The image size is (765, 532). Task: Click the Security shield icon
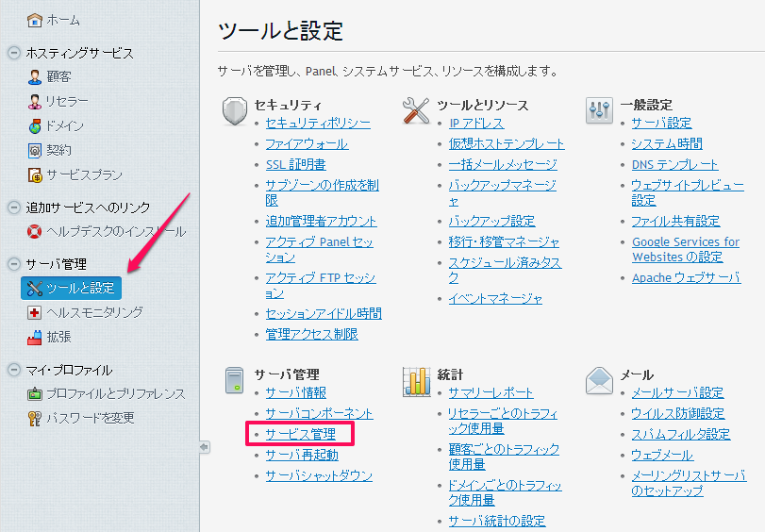(x=235, y=110)
